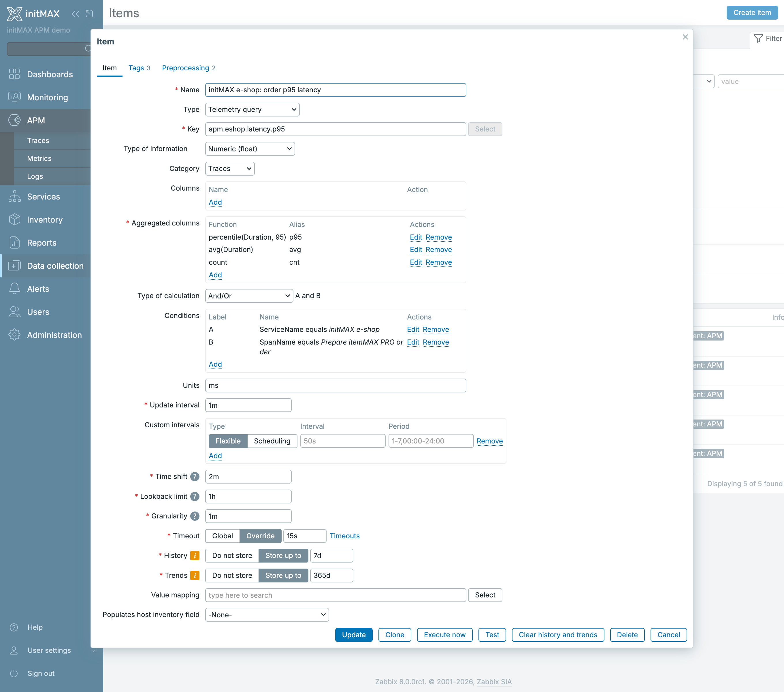Open the Inventory cube icon
This screenshot has height=692, width=784.
click(14, 219)
